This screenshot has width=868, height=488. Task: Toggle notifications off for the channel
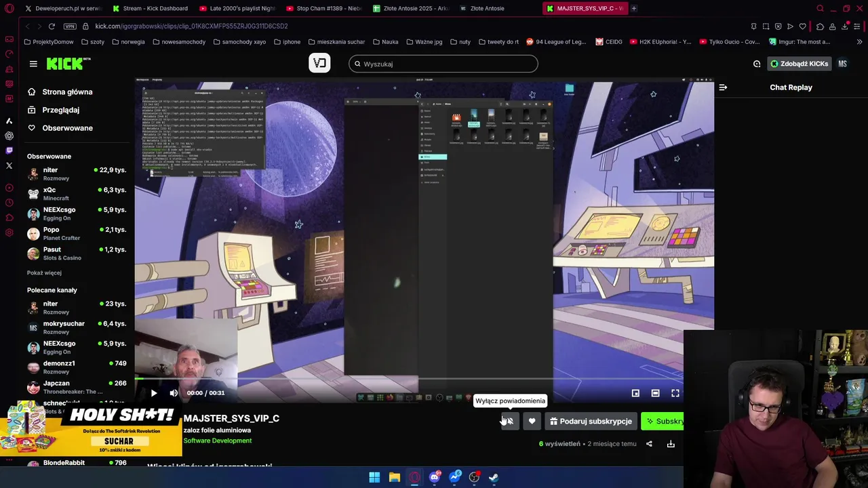(510, 421)
